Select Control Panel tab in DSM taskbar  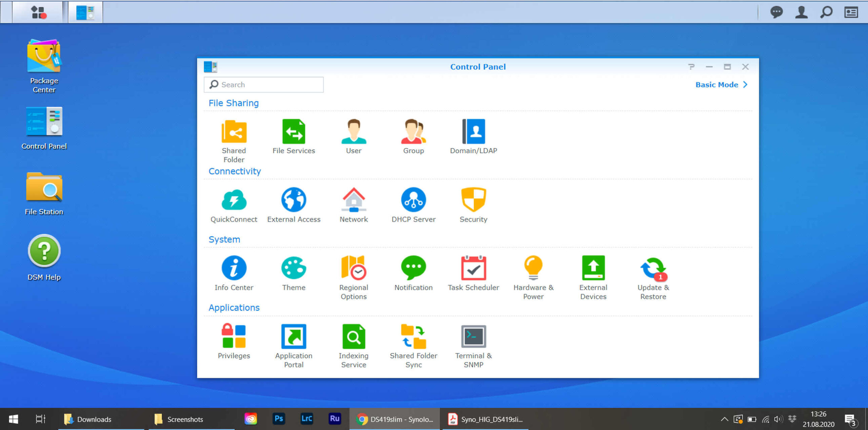point(85,12)
